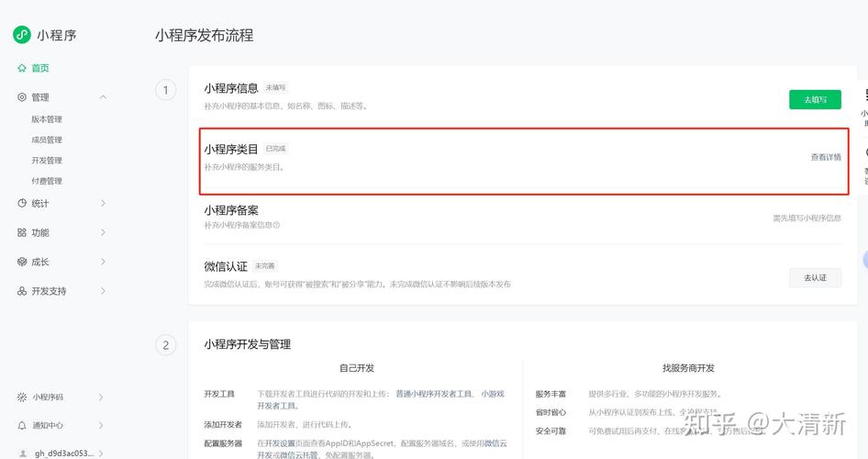Click the 管理 gear icon in sidebar
This screenshot has width=868, height=459.
(22, 97)
